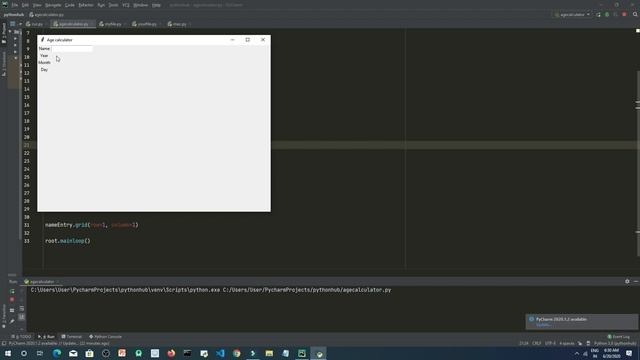The height and width of the screenshot is (360, 640).
Task: Open Firefox from taskbar
Action: [171, 353]
